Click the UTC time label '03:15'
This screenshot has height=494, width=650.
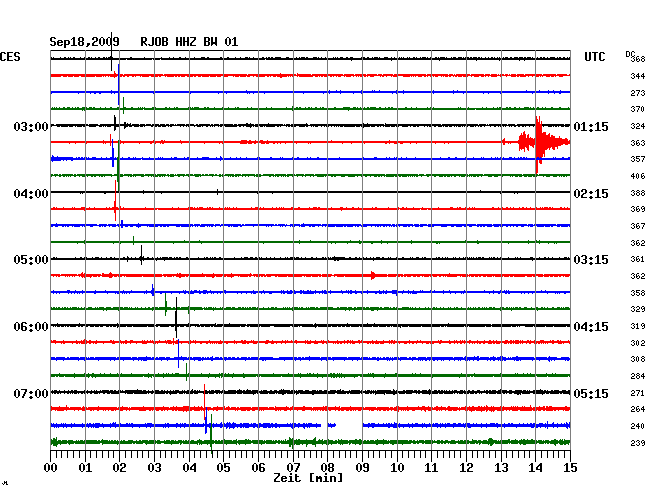[x=591, y=260]
